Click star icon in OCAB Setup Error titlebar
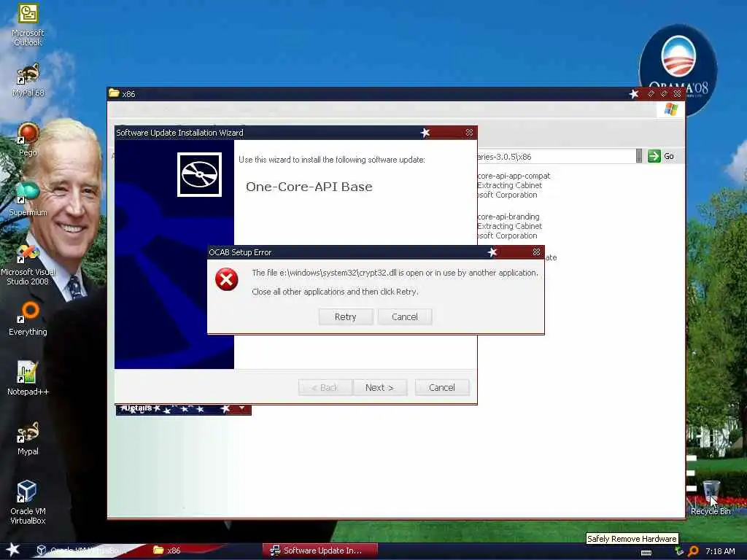Viewport: 747px width, 560px height. point(492,252)
